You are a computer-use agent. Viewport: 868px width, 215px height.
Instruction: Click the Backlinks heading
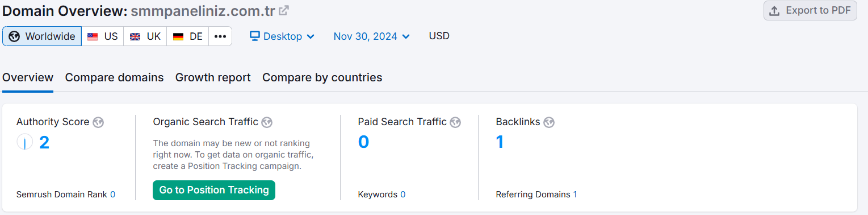[x=518, y=122]
